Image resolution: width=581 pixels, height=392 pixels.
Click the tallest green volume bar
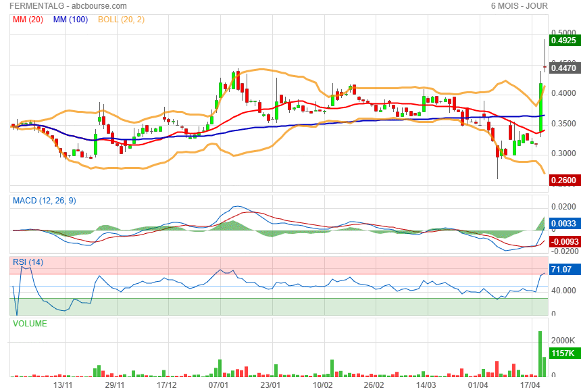540,354
